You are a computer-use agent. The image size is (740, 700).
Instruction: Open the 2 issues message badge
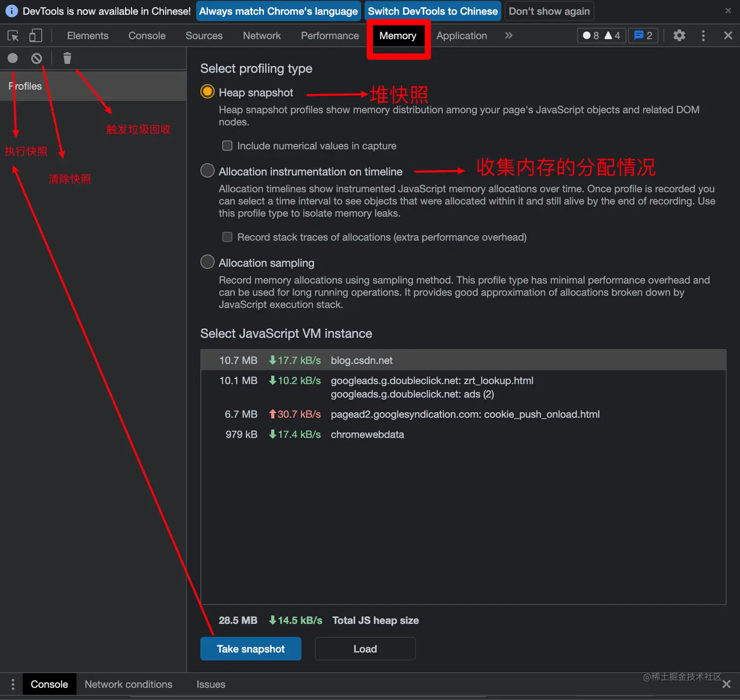click(x=643, y=35)
